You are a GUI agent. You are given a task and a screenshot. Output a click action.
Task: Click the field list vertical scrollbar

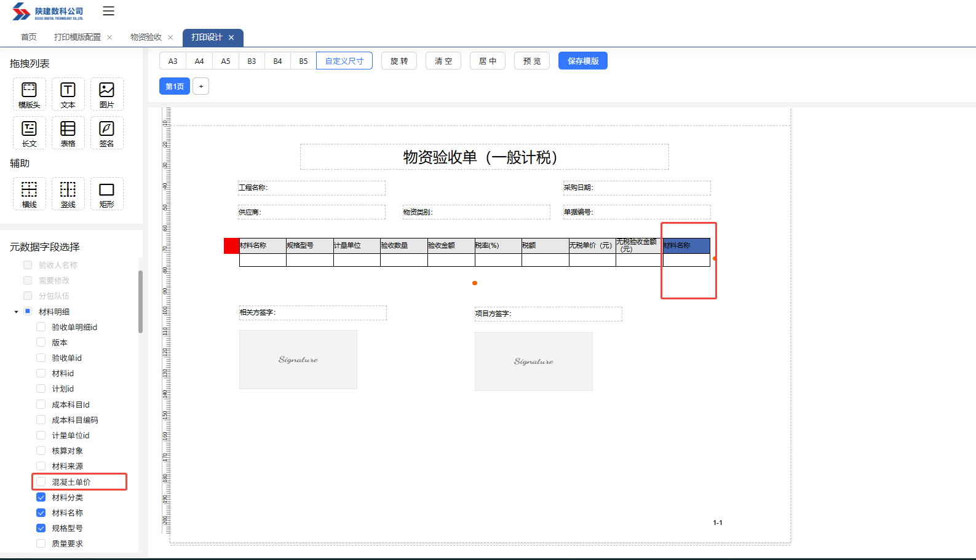140,301
